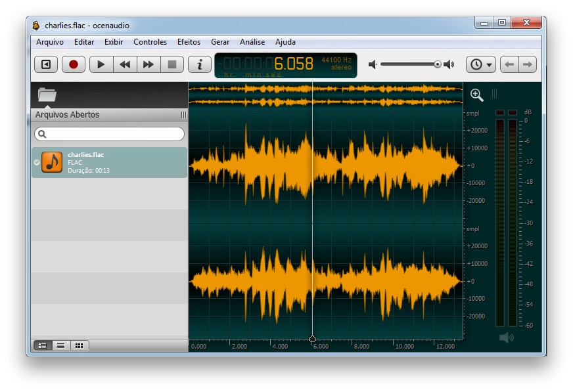Rewind playback using the double-left-arrow icon
573x392 pixels.
124,64
